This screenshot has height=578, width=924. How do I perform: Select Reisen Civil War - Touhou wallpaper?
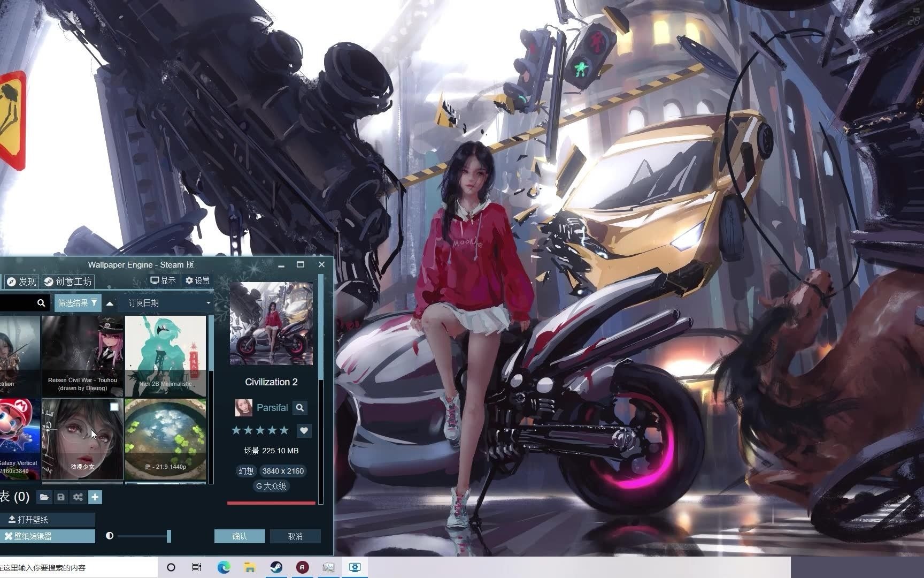[82, 355]
